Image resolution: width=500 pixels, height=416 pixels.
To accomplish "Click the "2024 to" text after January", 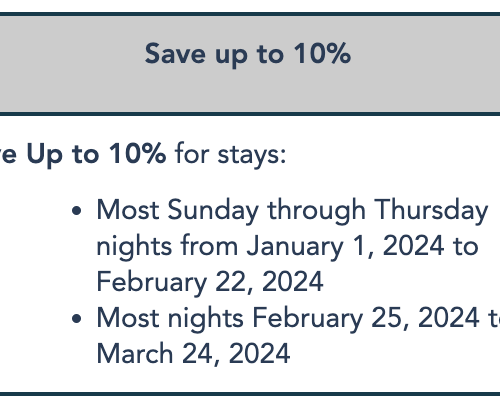I will [430, 246].
